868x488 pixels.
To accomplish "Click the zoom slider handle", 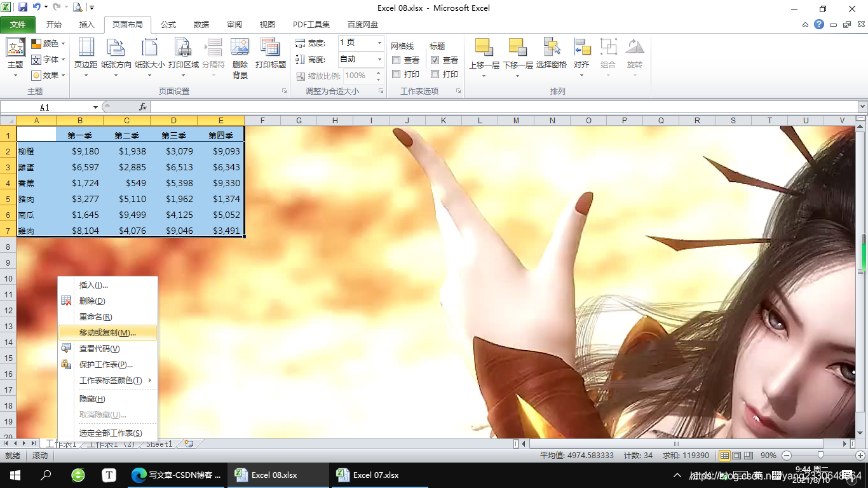I will (x=820, y=456).
